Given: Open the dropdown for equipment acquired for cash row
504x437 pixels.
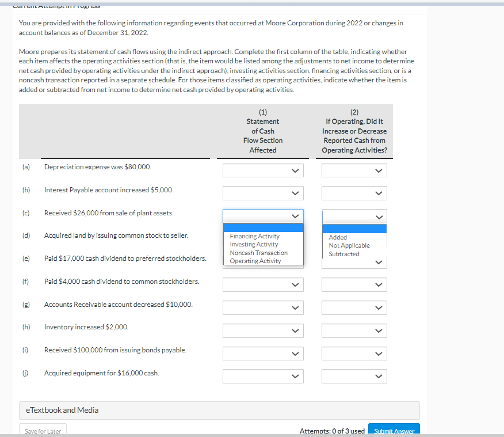Looking at the screenshot, I should (262, 376).
